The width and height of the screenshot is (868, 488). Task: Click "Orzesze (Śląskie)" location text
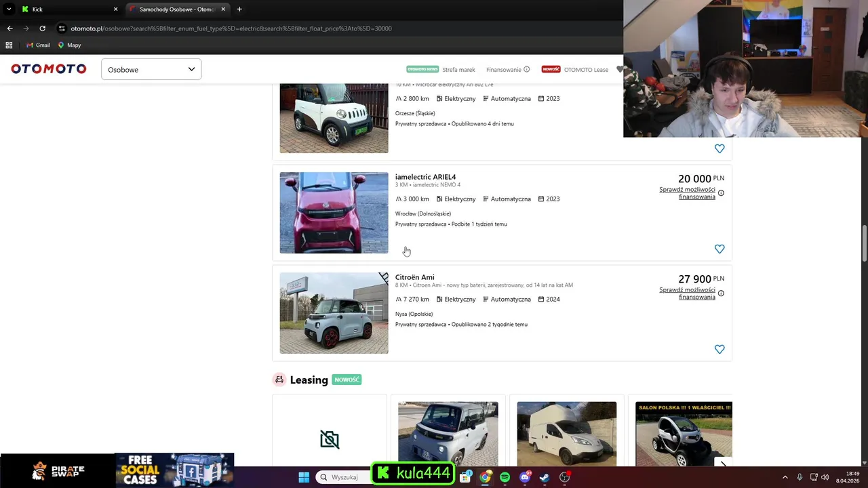click(415, 113)
